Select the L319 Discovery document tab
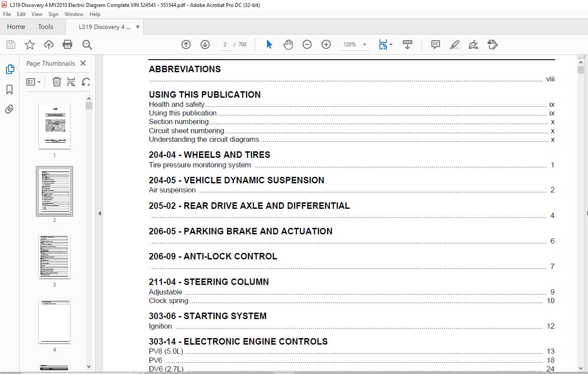The width and height of the screenshot is (588, 374). pos(104,27)
